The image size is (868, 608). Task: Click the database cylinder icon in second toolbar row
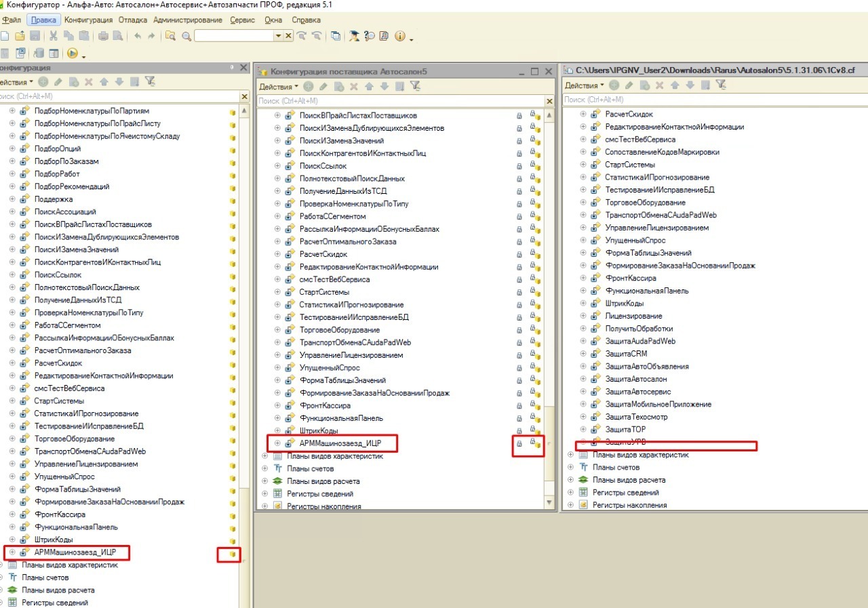[37, 54]
